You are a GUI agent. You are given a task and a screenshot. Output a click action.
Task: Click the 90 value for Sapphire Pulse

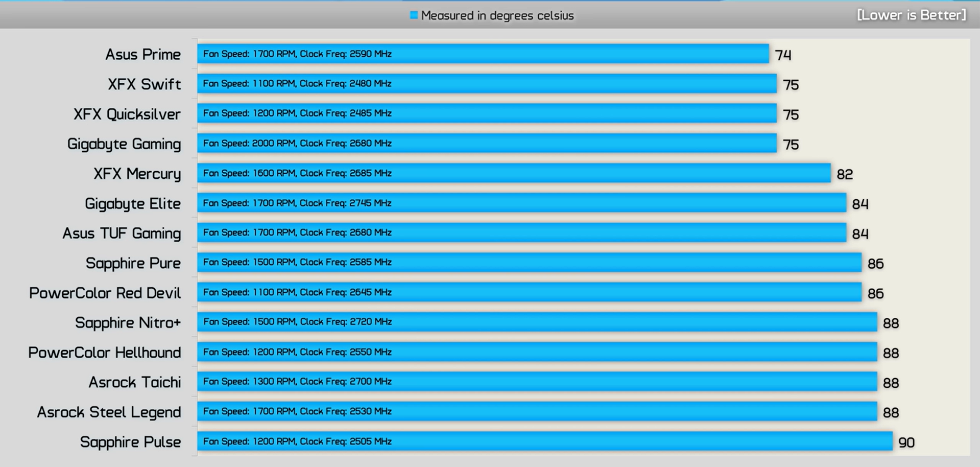point(906,442)
